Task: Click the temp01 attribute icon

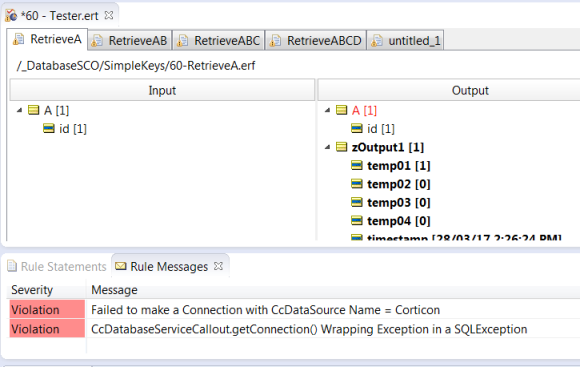Action: [357, 165]
